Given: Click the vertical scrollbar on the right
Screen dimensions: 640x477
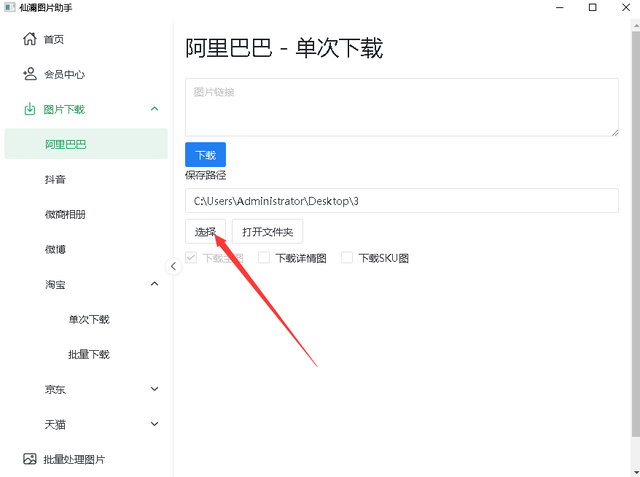Looking at the screenshot, I should pos(636,233).
